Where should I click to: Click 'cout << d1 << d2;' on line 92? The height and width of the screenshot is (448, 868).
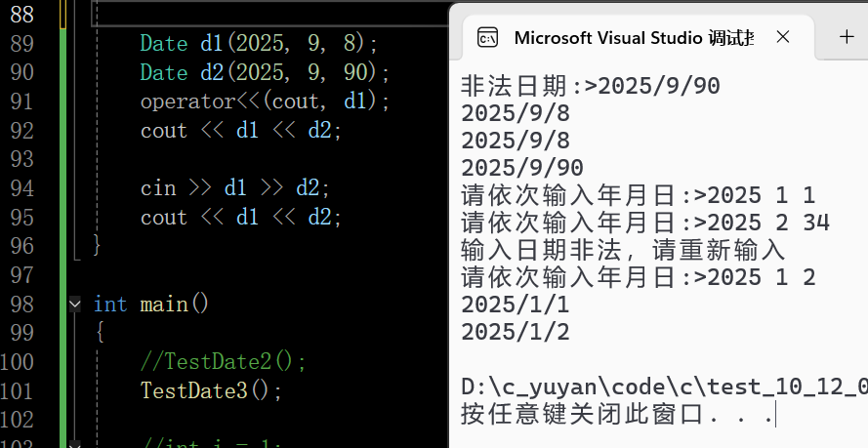[x=241, y=131]
